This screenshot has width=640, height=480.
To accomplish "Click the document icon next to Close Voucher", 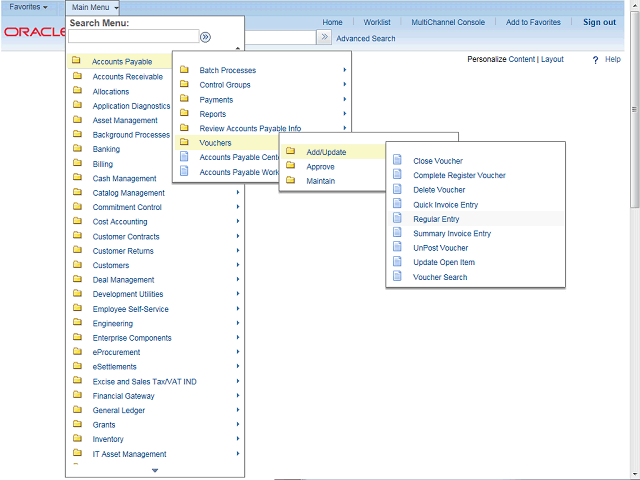I will click(x=397, y=160).
